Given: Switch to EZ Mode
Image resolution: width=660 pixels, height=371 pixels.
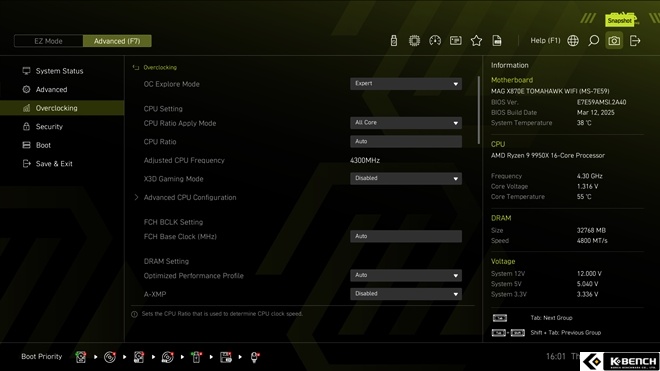Looking at the screenshot, I should point(48,41).
